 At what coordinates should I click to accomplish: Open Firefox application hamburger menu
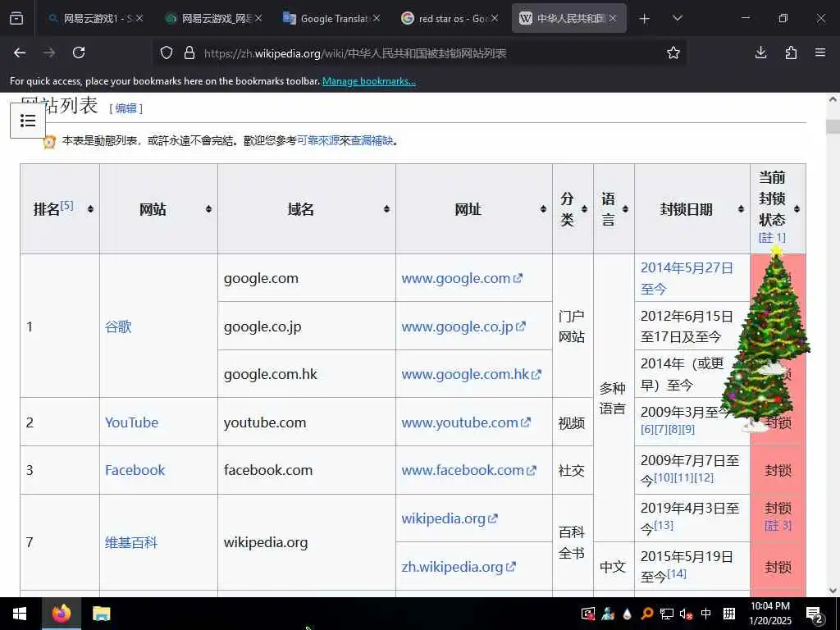point(820,52)
